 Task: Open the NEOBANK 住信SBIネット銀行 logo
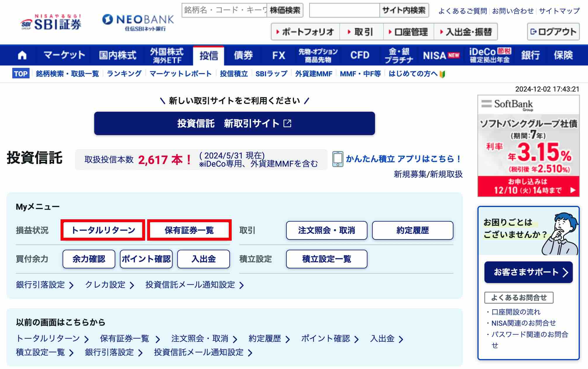coord(138,23)
